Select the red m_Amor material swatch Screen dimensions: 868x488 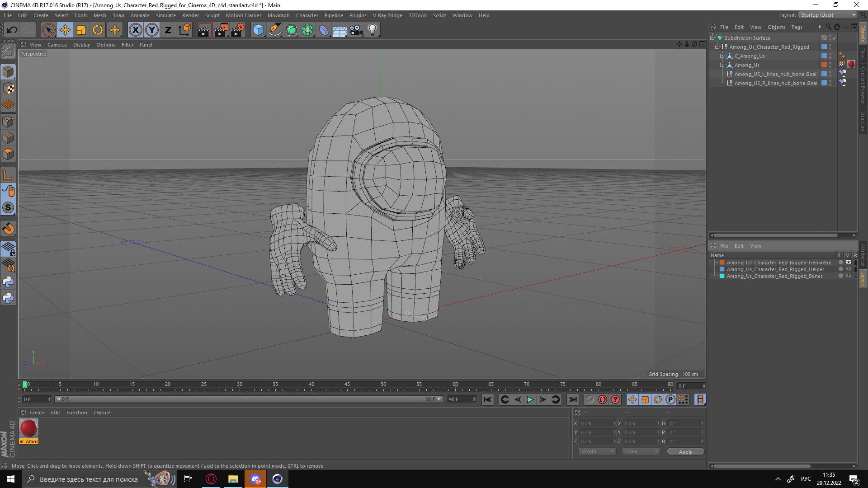pyautogui.click(x=28, y=428)
